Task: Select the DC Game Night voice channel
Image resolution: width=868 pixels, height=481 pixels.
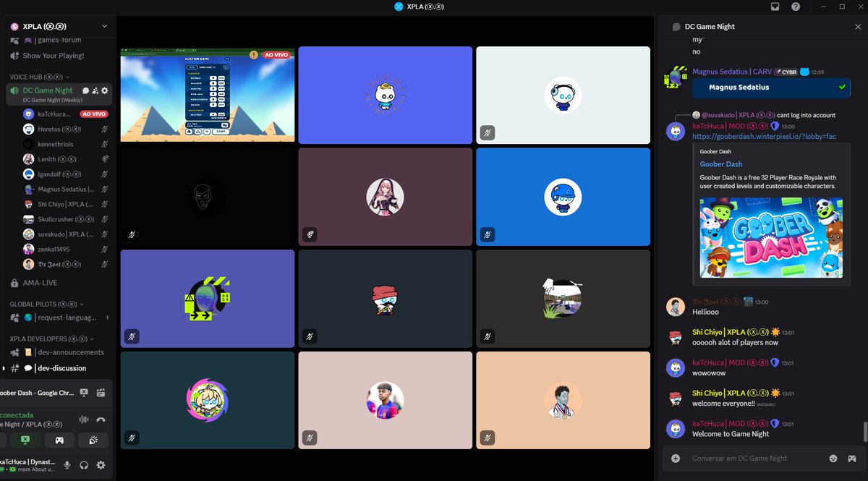Action: point(48,90)
